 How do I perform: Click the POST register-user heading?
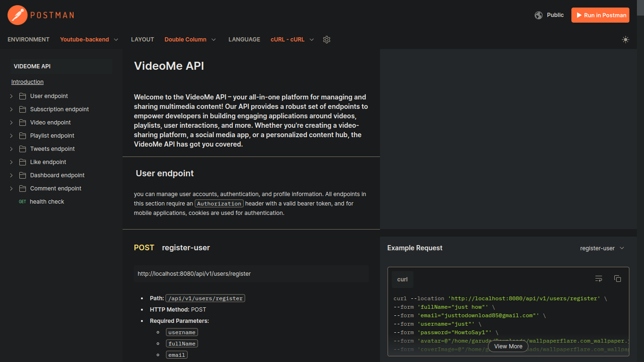click(172, 247)
